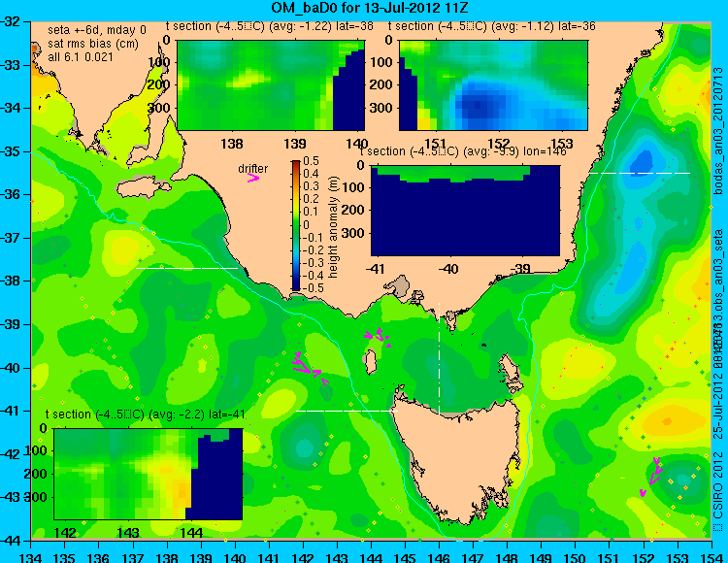728x563 pixels.
Task: Click the 139 label under the lat=-38 section
Action: point(295,144)
